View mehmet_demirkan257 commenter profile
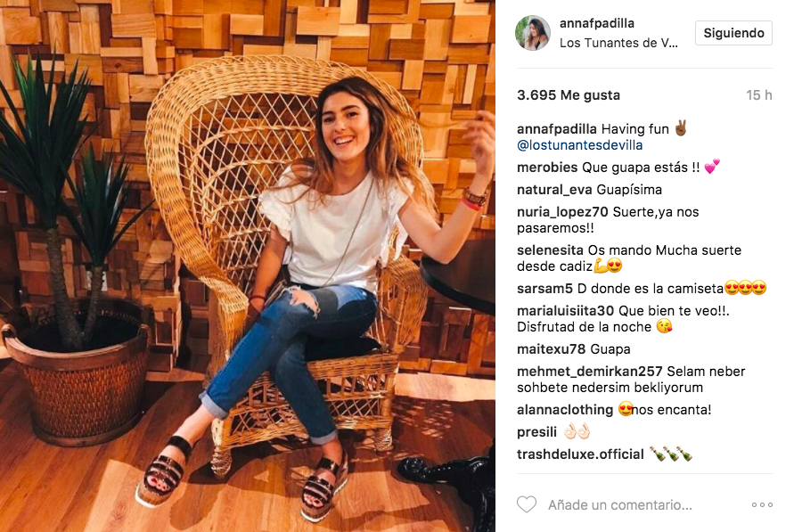Viewport: 794px width, 532px height. click(589, 372)
